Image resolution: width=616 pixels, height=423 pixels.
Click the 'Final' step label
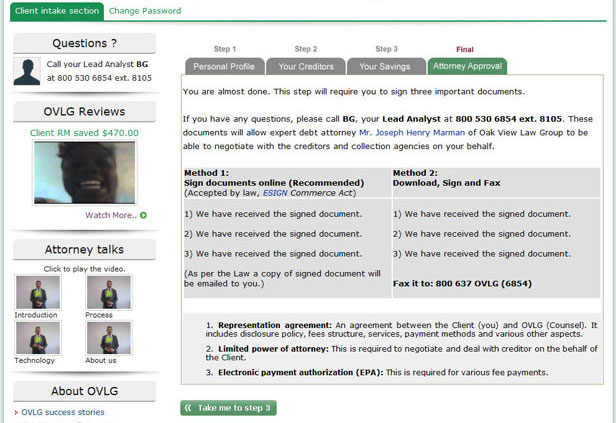pyautogui.click(x=465, y=49)
